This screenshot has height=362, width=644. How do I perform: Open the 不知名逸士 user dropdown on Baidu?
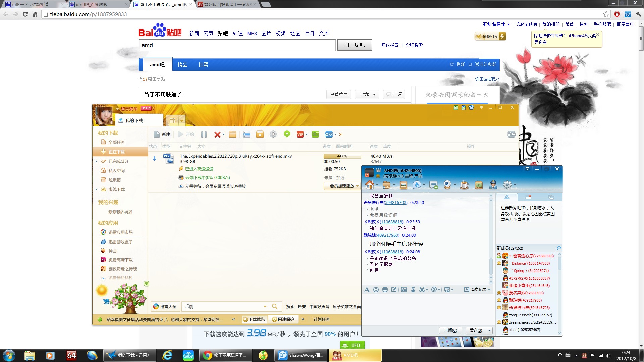pos(496,24)
